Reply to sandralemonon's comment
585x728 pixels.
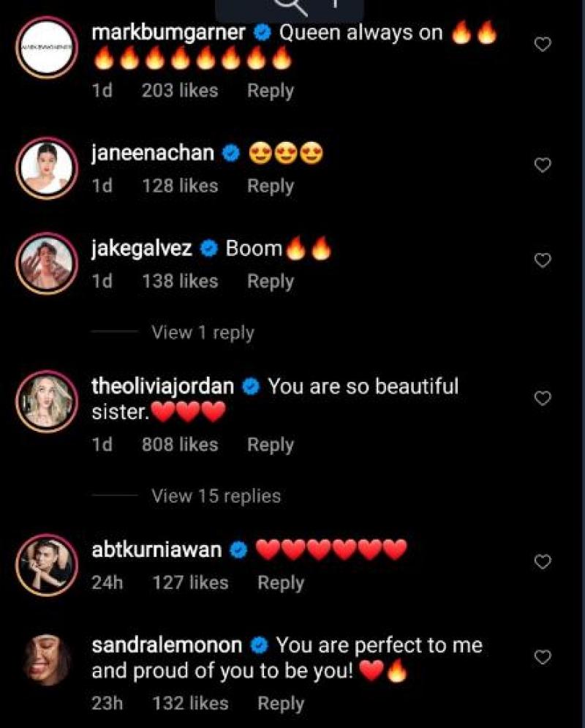click(280, 704)
